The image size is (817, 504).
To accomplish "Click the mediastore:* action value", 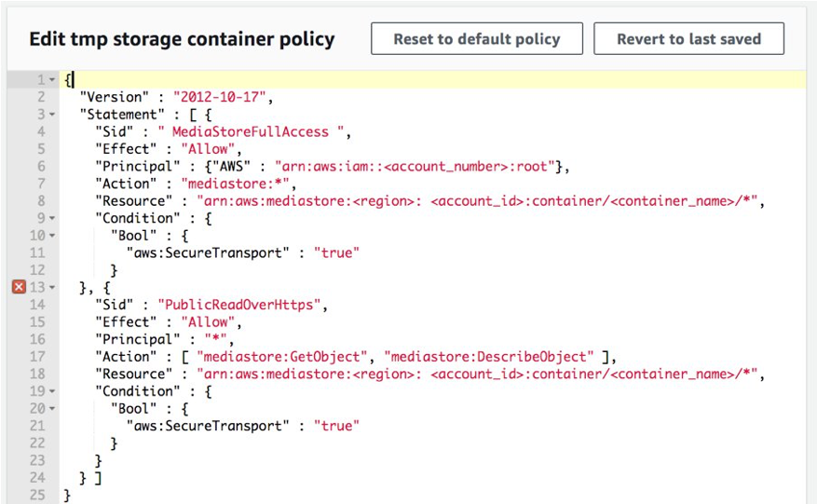I will click(235, 184).
